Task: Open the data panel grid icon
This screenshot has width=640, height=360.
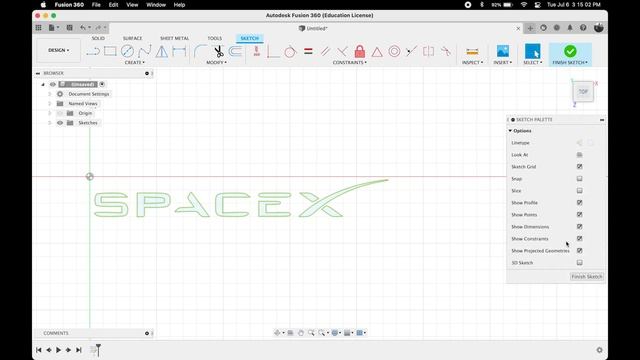Action: (x=38, y=28)
